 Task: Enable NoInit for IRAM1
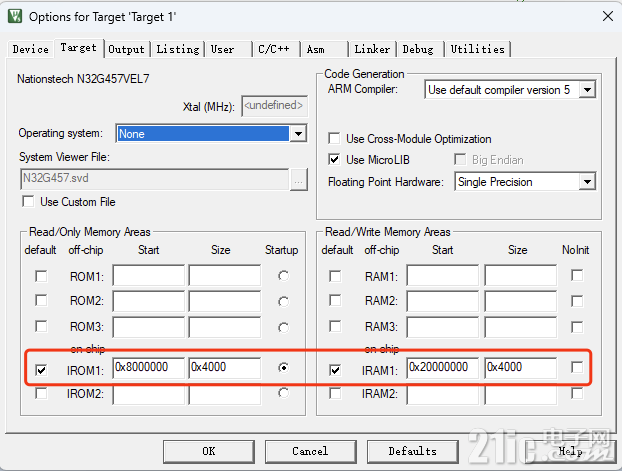[577, 367]
